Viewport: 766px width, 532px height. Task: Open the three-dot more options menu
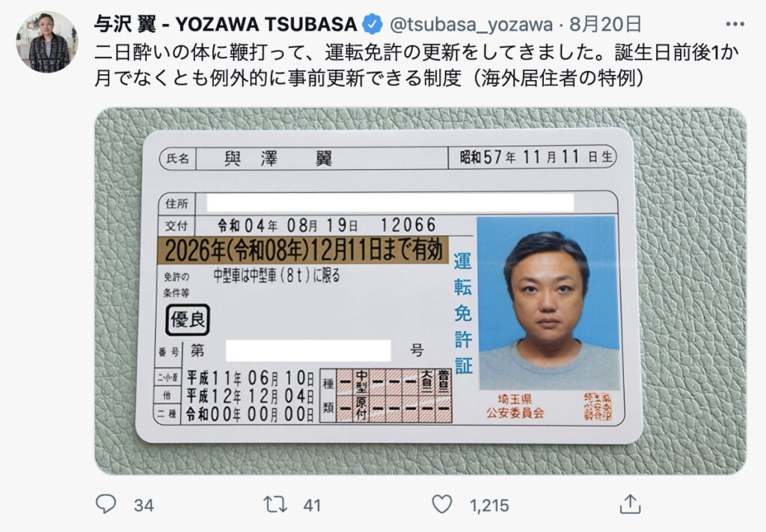735,24
